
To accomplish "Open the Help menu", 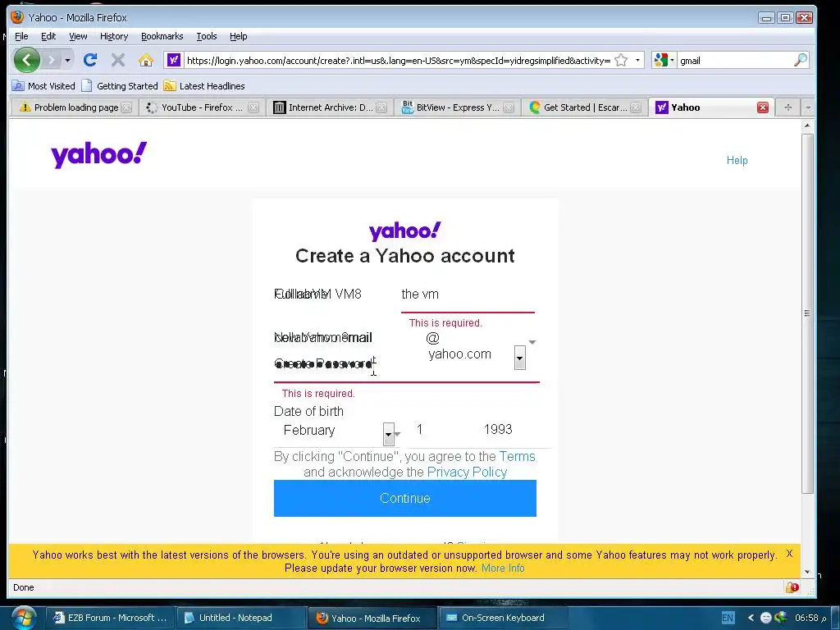I will click(x=239, y=36).
